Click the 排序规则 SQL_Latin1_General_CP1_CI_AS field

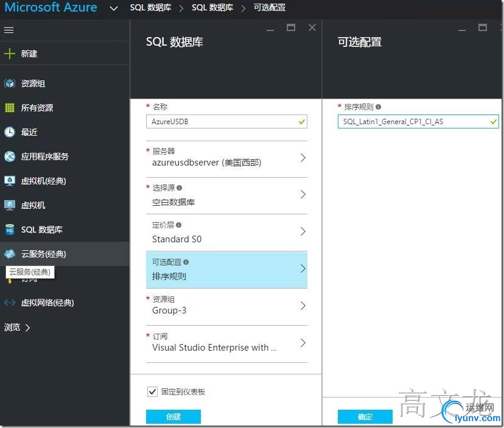[x=418, y=122]
